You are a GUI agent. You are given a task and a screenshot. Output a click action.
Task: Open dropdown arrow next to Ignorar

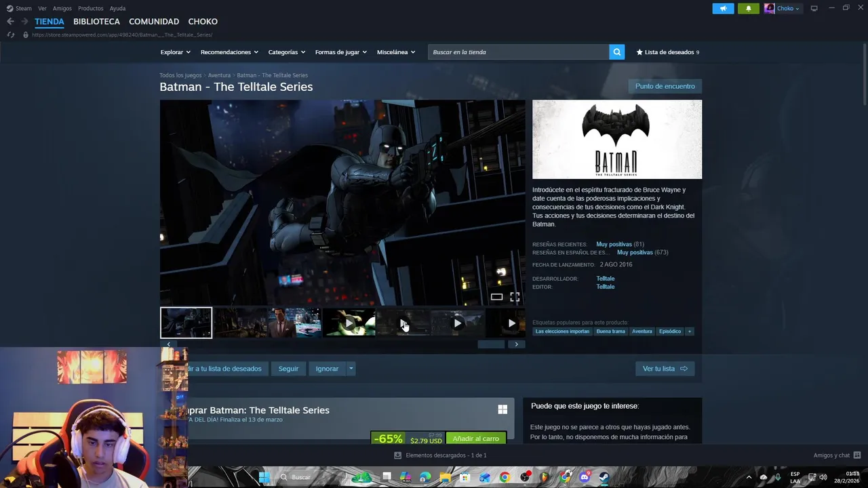click(351, 369)
